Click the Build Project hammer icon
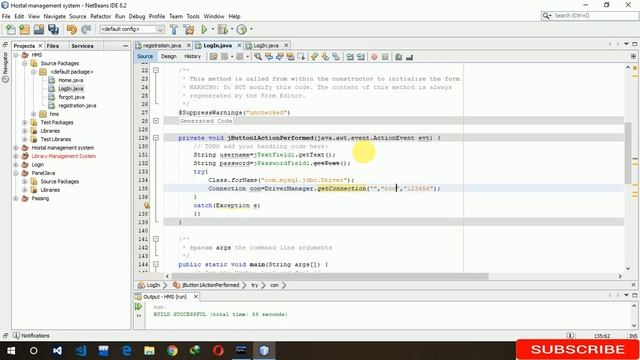This screenshot has width=640, height=360. click(x=174, y=29)
